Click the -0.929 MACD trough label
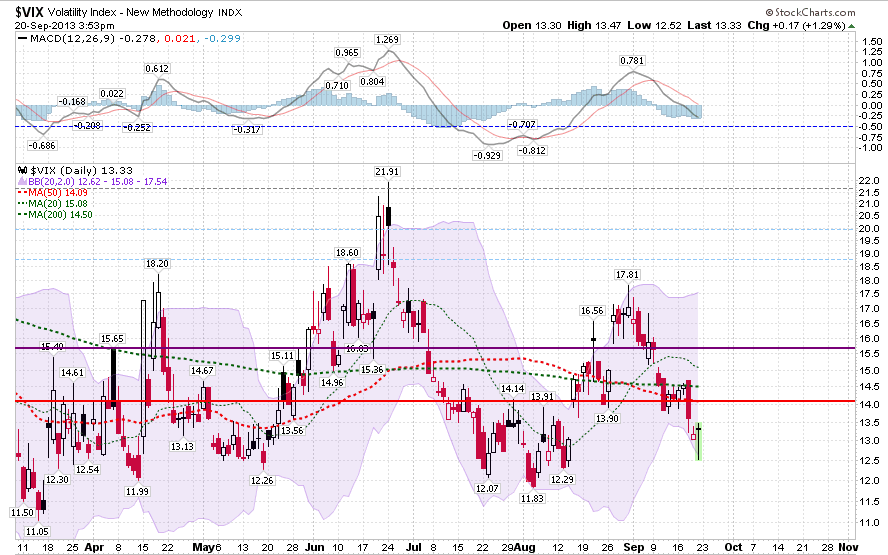The height and width of the screenshot is (555, 888). [x=488, y=155]
